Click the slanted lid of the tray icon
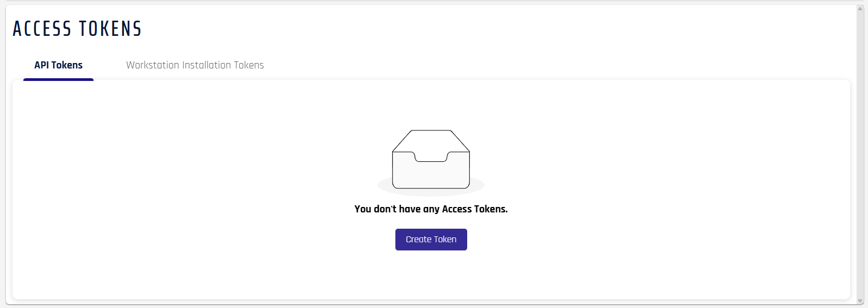 pyautogui.click(x=431, y=140)
